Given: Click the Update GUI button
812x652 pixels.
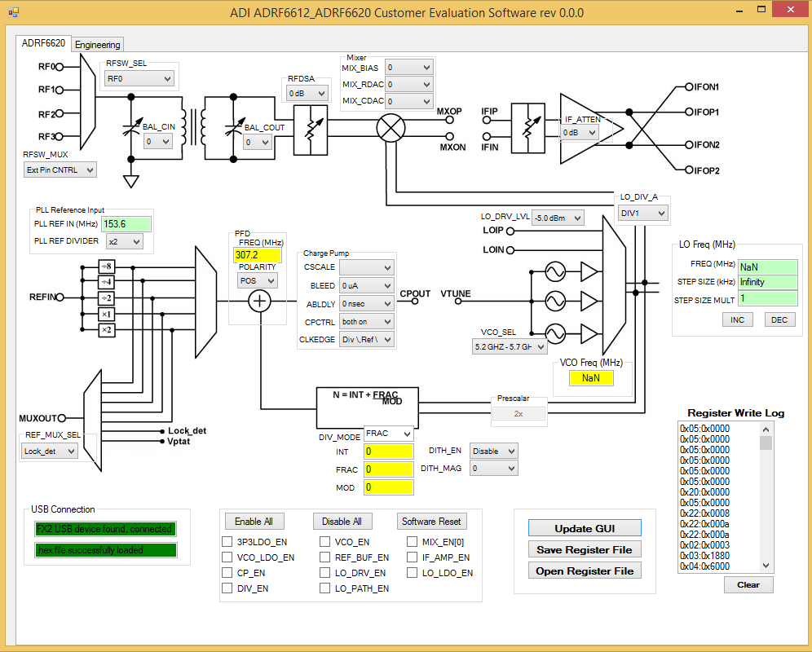Looking at the screenshot, I should click(x=585, y=528).
